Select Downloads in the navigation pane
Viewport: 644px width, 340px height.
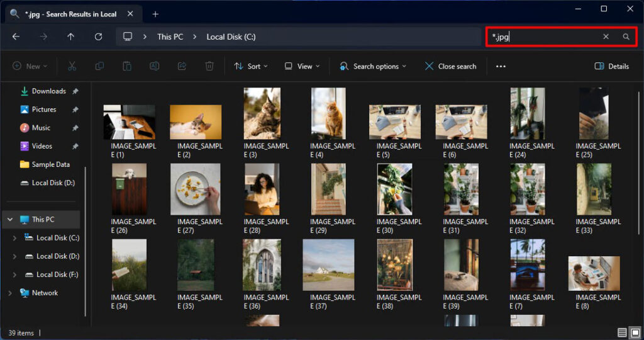click(48, 91)
